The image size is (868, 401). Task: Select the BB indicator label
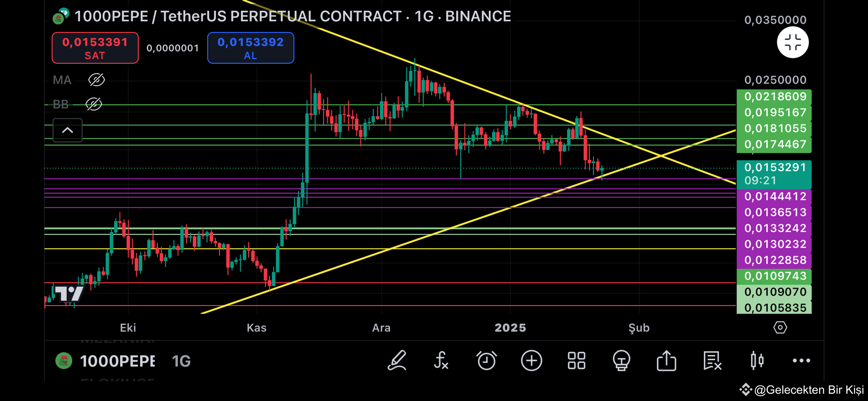click(61, 104)
